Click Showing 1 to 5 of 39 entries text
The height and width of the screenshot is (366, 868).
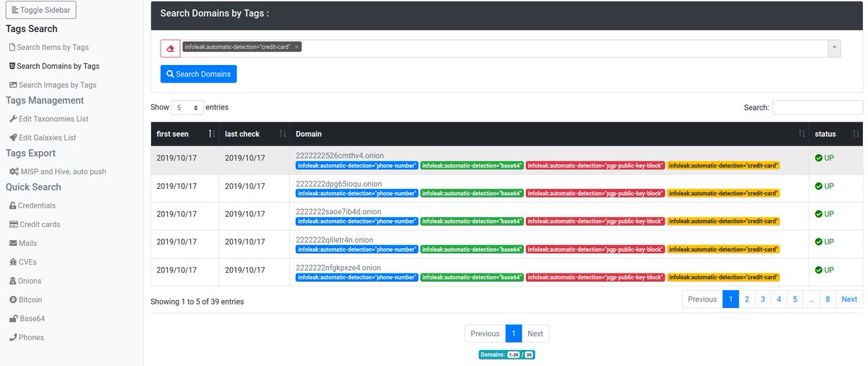coord(197,302)
